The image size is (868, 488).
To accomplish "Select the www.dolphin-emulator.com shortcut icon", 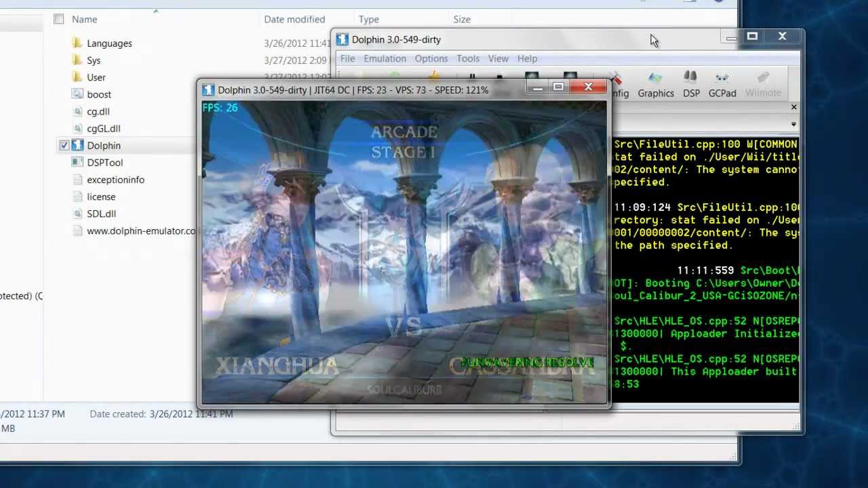I will [x=77, y=230].
